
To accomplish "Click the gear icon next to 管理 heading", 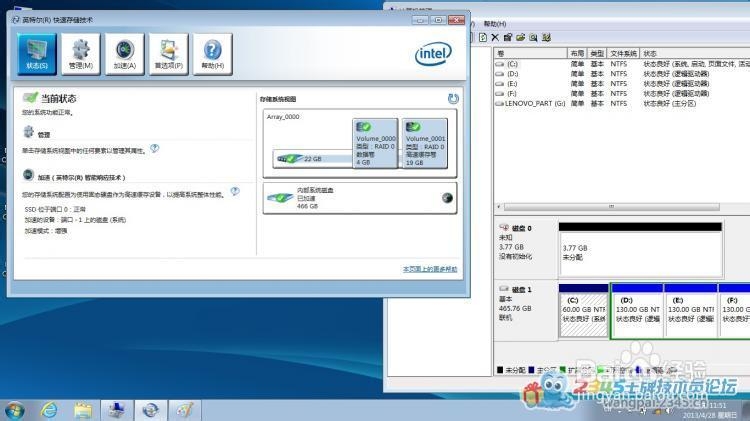I will pyautogui.click(x=29, y=131).
